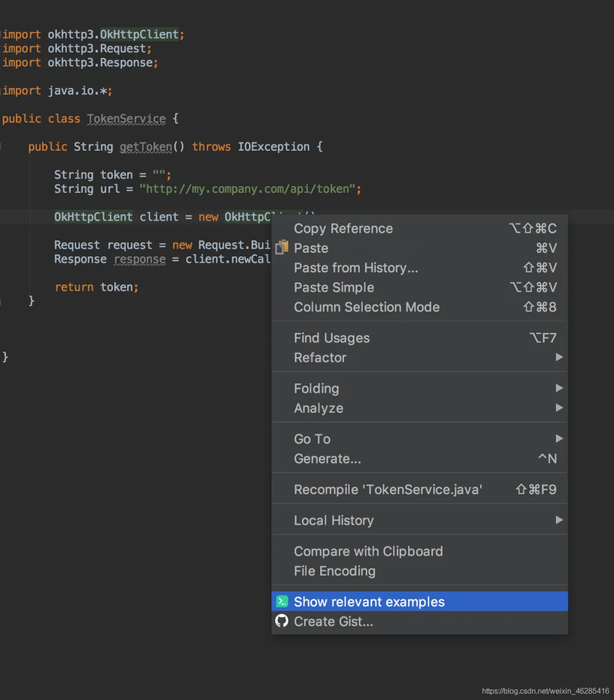Viewport: 614px width, 700px height.
Task: Click the getToken method name
Action: 146,147
